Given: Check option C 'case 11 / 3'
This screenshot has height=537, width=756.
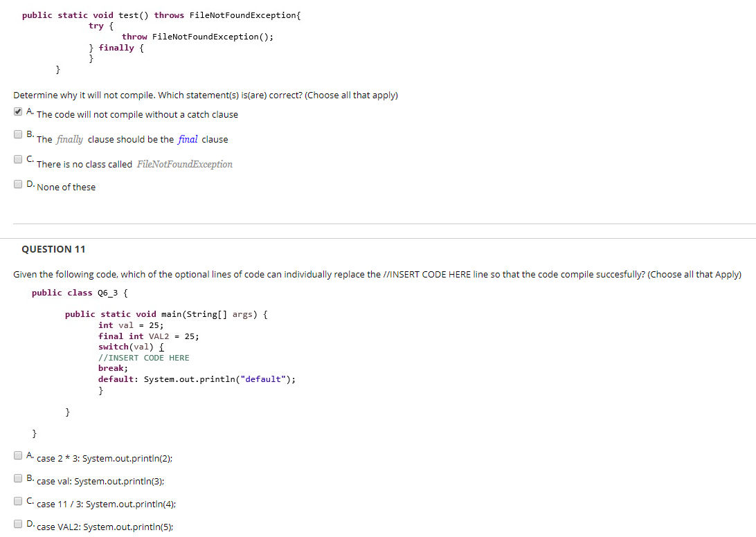Looking at the screenshot, I should (17, 500).
